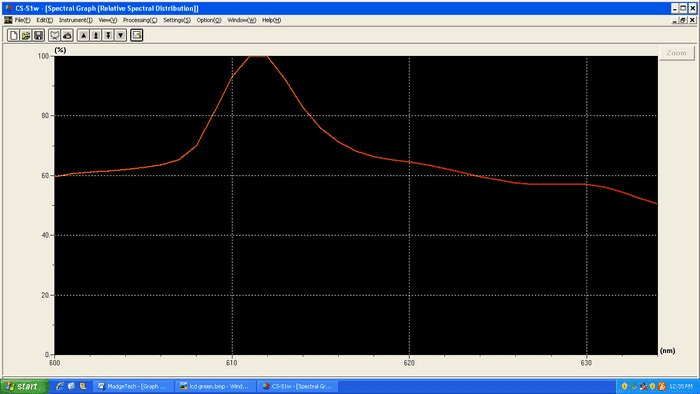Click the single down-arrow toolbar button

121,35
